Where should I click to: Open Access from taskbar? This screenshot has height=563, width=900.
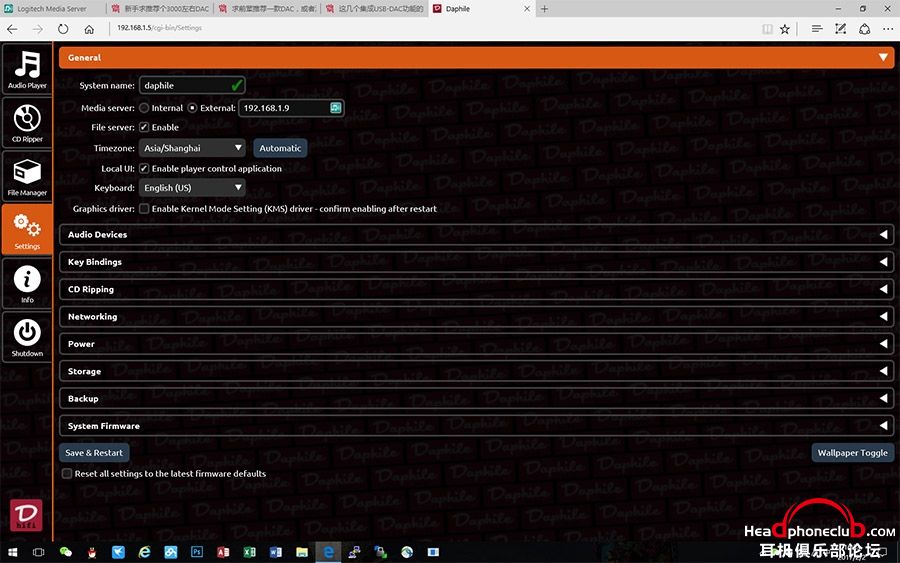point(223,552)
